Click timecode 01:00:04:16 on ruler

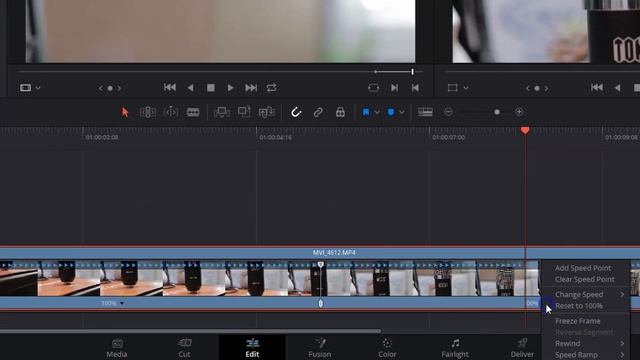tap(276, 138)
